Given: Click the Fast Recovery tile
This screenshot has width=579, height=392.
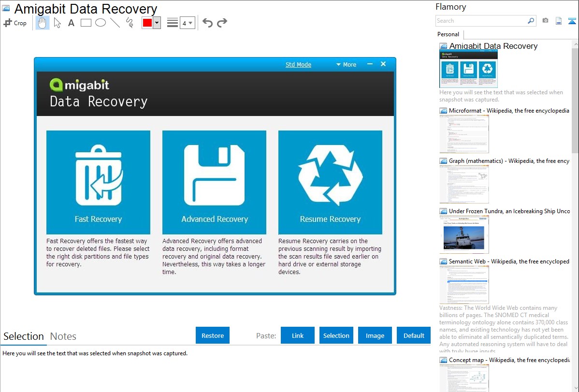Looking at the screenshot, I should [98, 182].
